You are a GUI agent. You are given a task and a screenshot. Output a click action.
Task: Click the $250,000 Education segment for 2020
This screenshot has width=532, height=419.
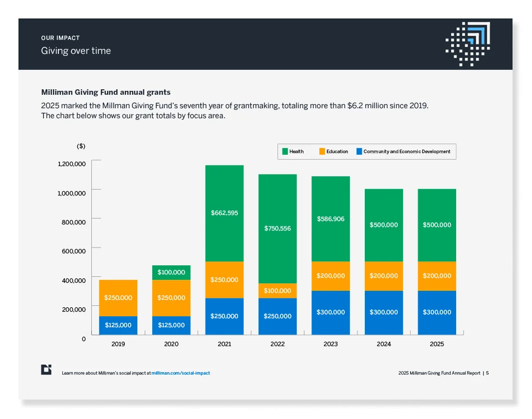(x=171, y=298)
